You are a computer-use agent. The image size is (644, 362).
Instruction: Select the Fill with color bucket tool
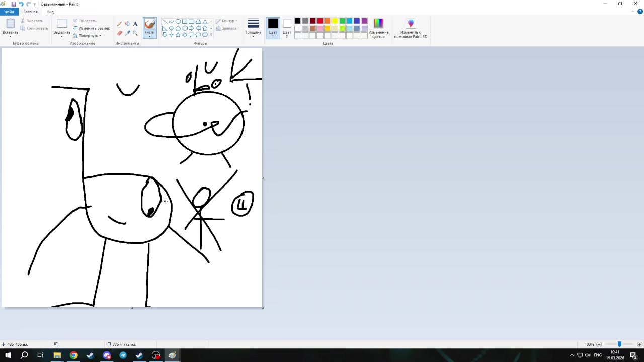pyautogui.click(x=127, y=24)
